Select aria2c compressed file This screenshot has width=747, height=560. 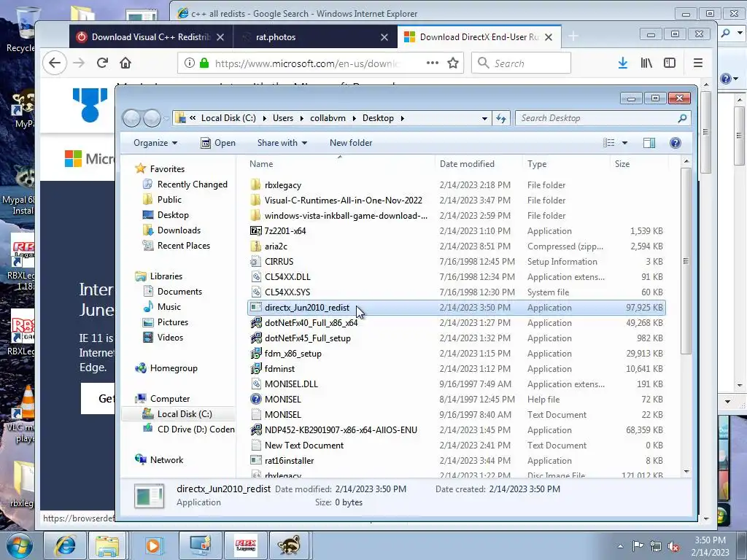point(457,246)
